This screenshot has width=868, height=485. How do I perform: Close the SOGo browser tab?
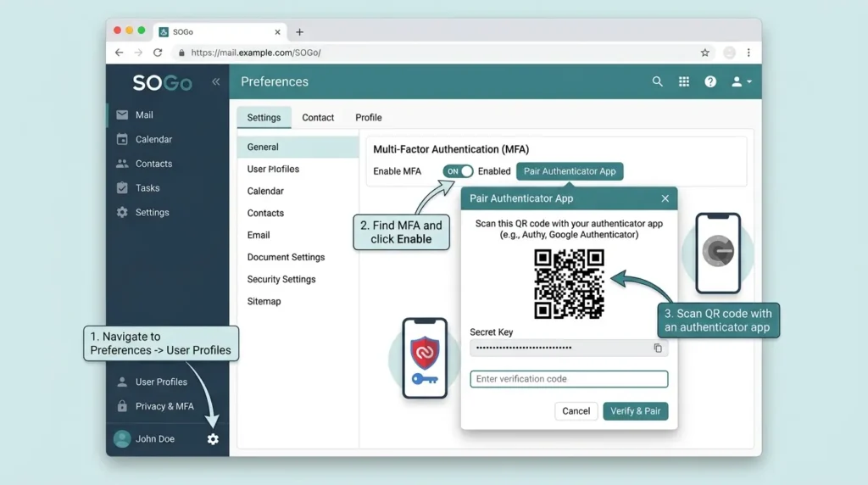(x=277, y=32)
